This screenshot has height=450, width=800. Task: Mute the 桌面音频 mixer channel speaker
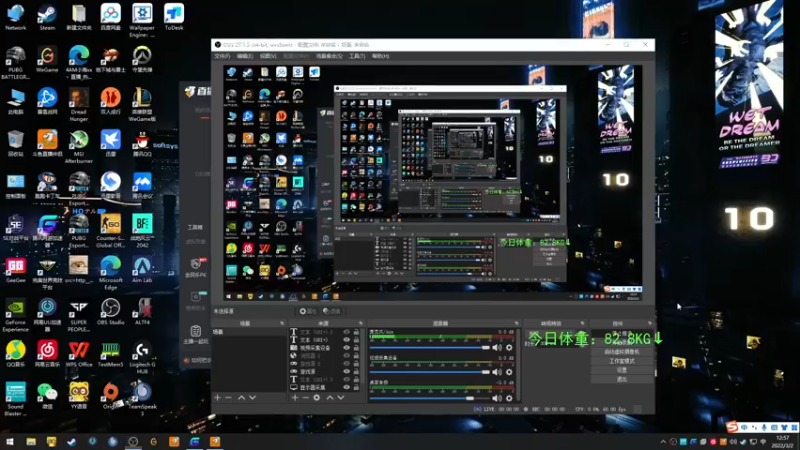(x=496, y=398)
